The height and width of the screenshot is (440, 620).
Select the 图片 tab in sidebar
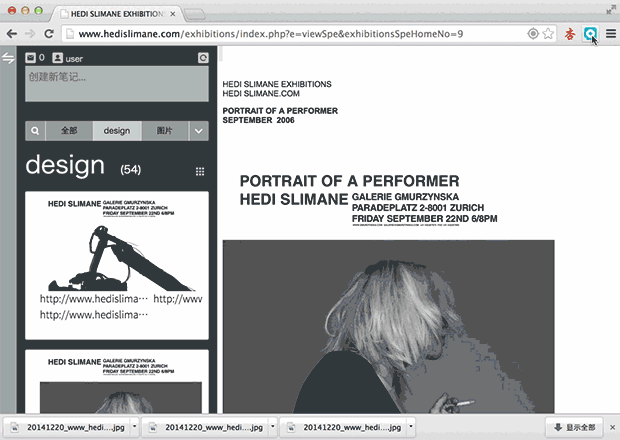click(164, 131)
